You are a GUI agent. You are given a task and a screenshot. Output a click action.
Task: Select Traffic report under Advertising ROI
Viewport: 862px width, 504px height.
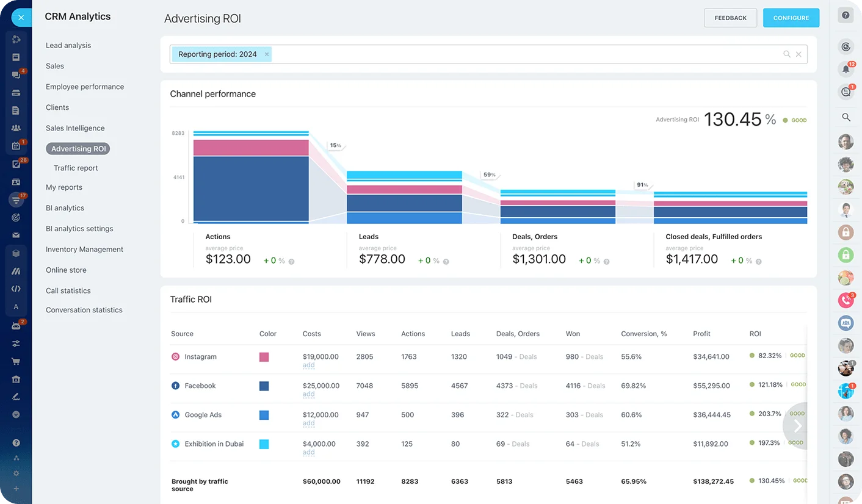(76, 168)
